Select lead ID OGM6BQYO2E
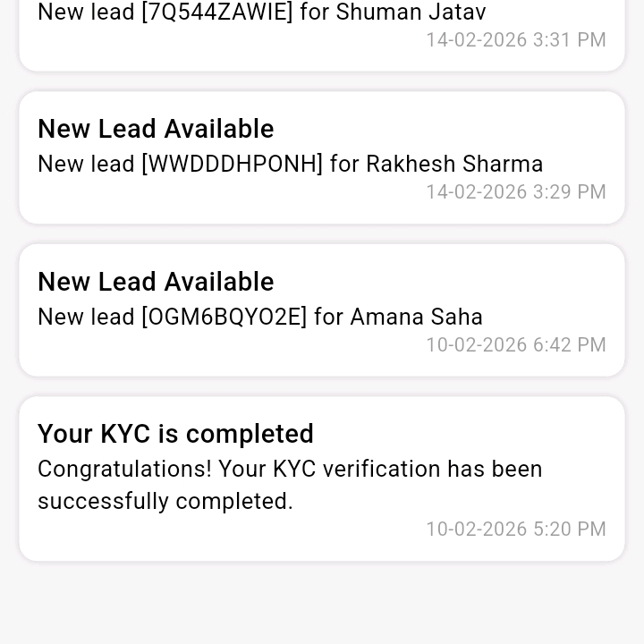Viewport: 644px width, 644px height. point(225,317)
